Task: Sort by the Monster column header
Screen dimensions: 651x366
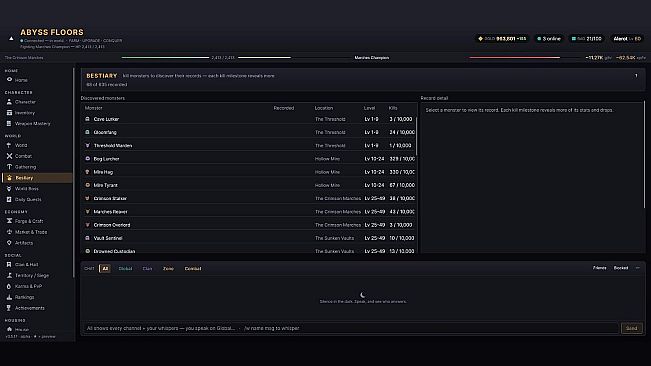Action: tap(93, 108)
